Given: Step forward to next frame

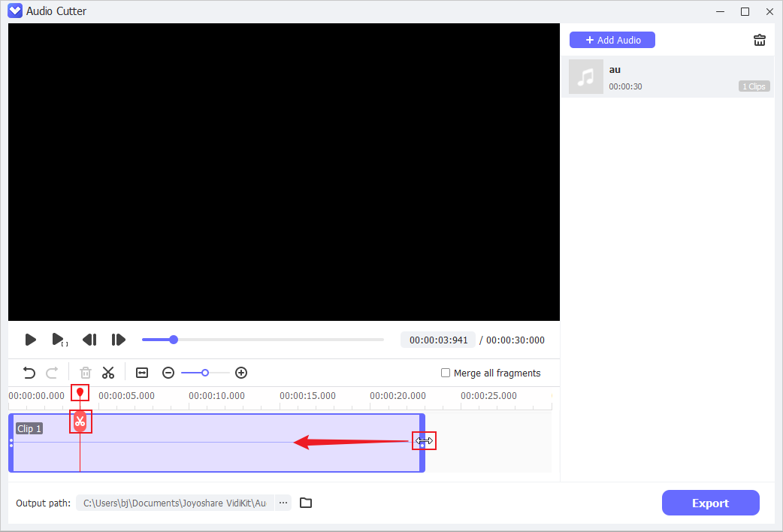Looking at the screenshot, I should 118,340.
